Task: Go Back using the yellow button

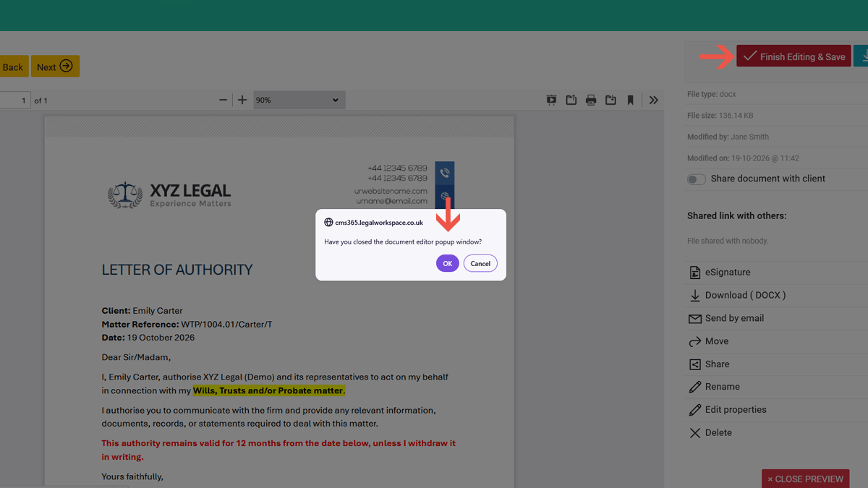Action: [12, 67]
